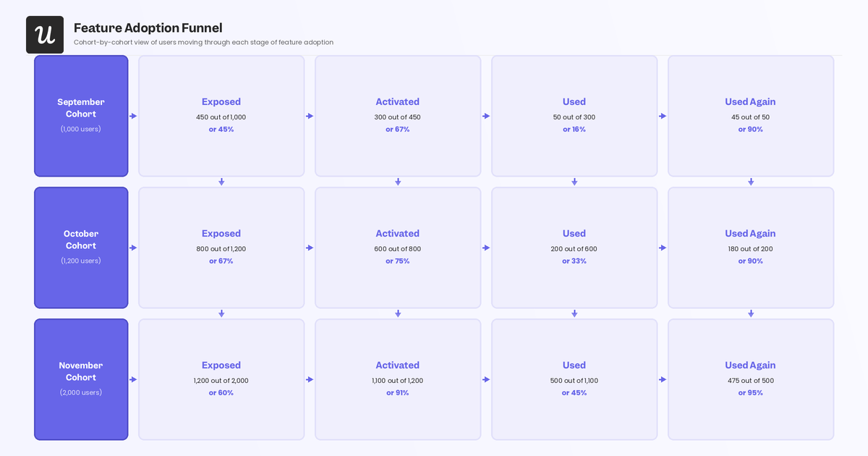868x456 pixels.
Task: Click "or 45%" in November Used card
Action: pos(574,393)
